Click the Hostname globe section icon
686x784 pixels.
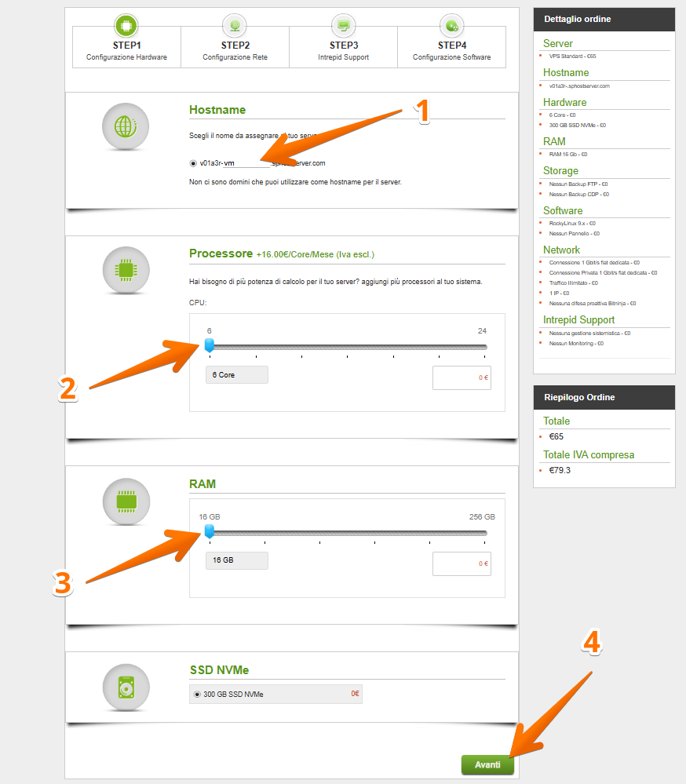click(x=126, y=126)
